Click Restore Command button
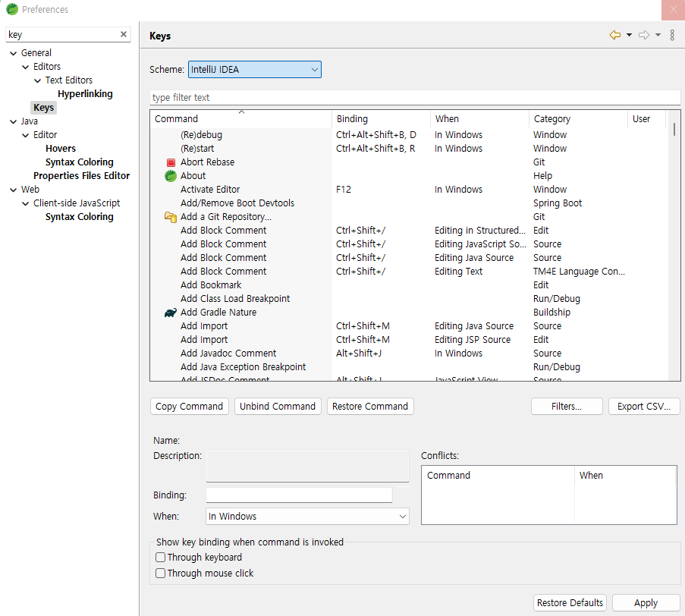 pyautogui.click(x=370, y=407)
